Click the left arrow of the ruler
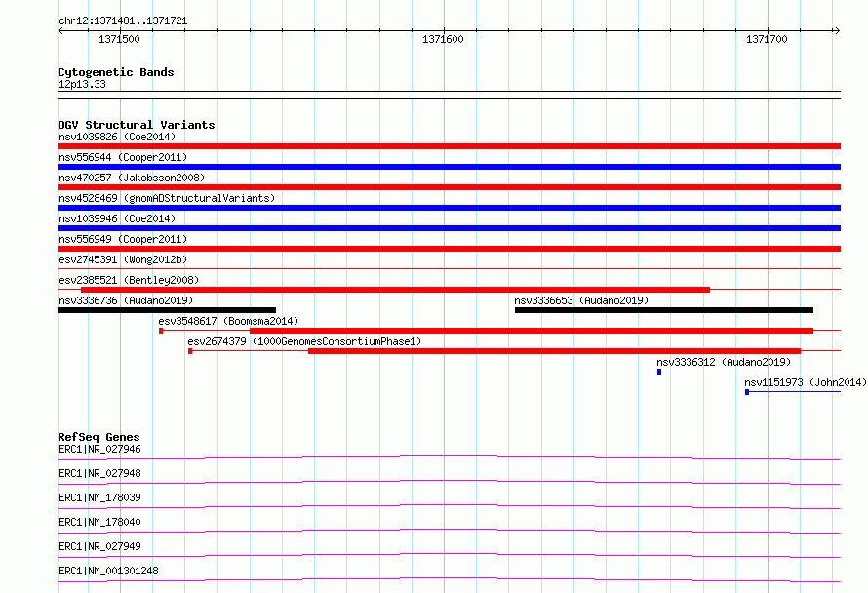Viewport: 868px width, 593px height. pos(60,30)
